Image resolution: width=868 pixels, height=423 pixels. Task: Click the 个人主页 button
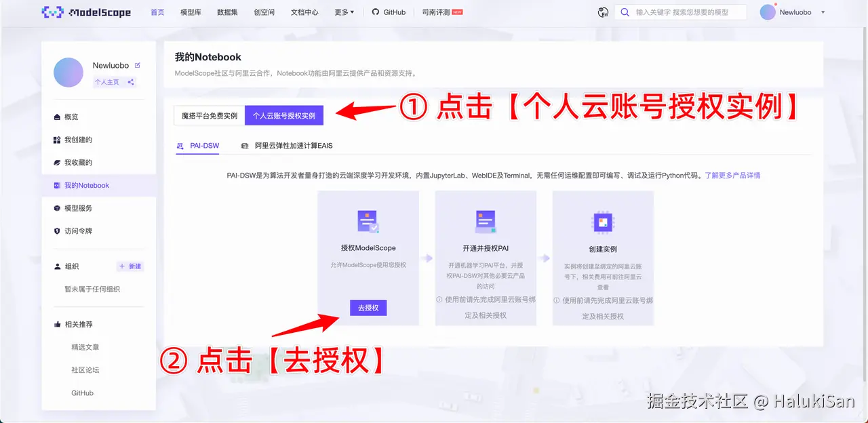pyautogui.click(x=107, y=82)
